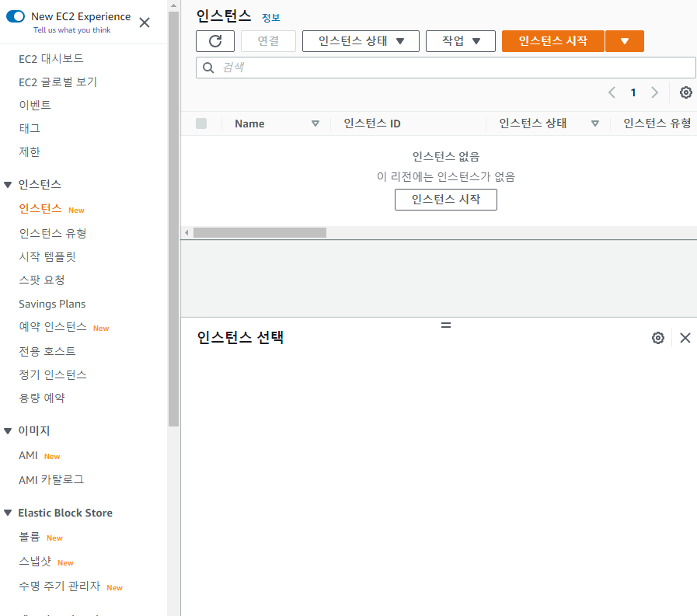This screenshot has width=697, height=616.
Task: Open the 인스턴스 상태 dropdown
Action: point(361,41)
